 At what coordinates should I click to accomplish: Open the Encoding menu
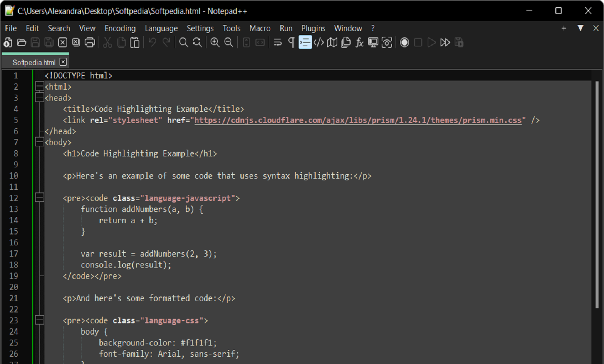click(120, 28)
